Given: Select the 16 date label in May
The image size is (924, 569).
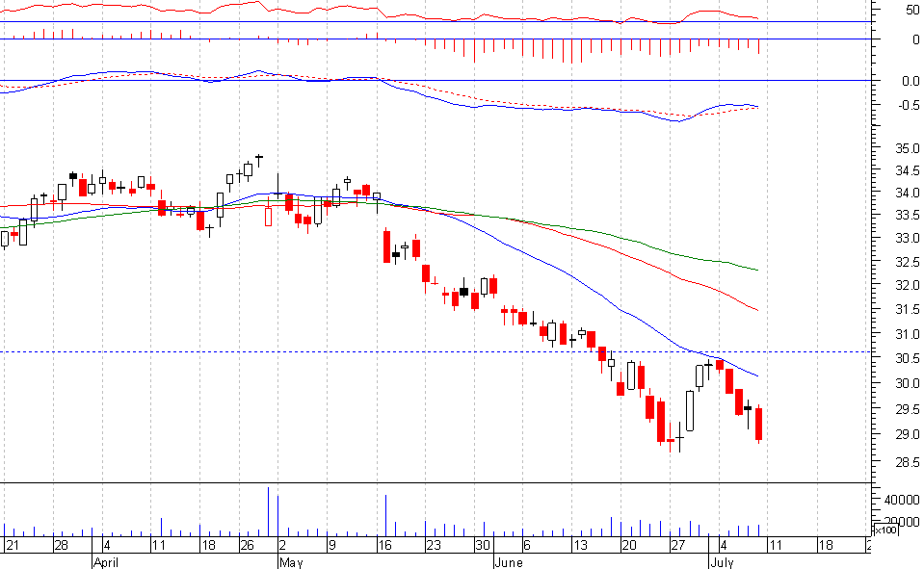Looking at the screenshot, I should [x=384, y=545].
